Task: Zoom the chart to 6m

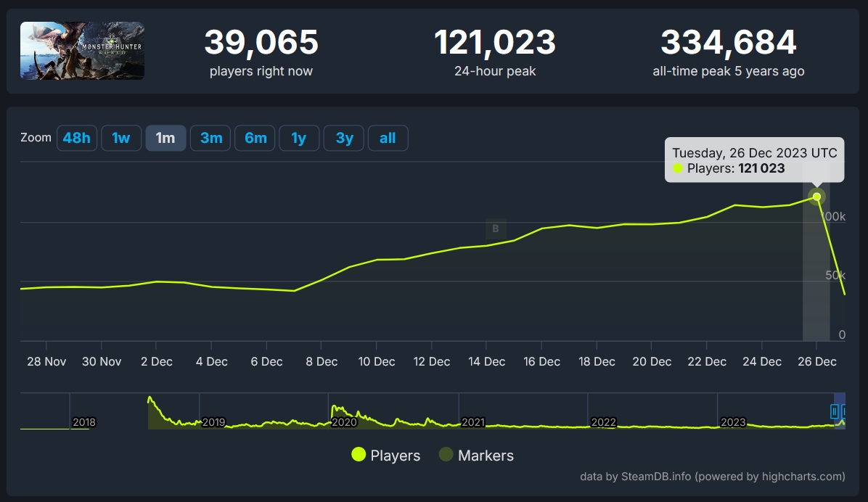Action: pyautogui.click(x=255, y=138)
